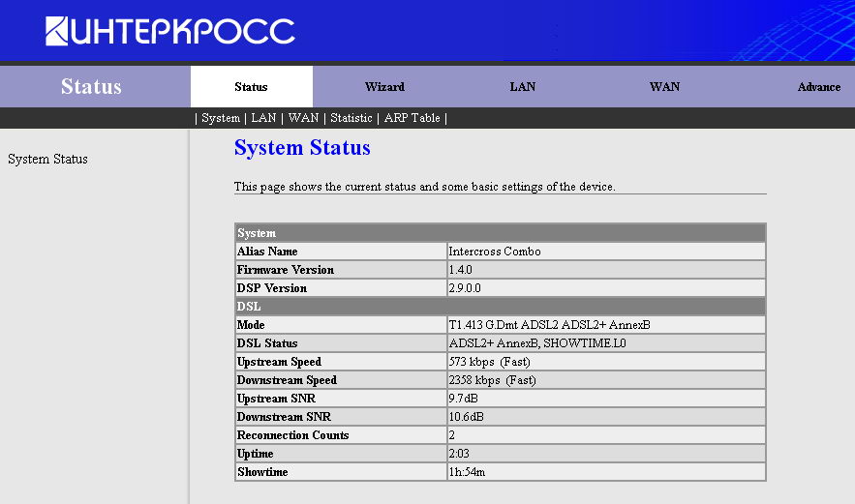855x504 pixels.
Task: Select the 9.7dB value
Action: (463, 399)
